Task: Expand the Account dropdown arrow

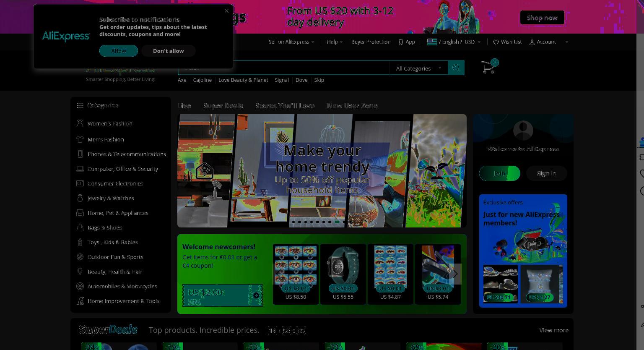Action: tap(567, 42)
